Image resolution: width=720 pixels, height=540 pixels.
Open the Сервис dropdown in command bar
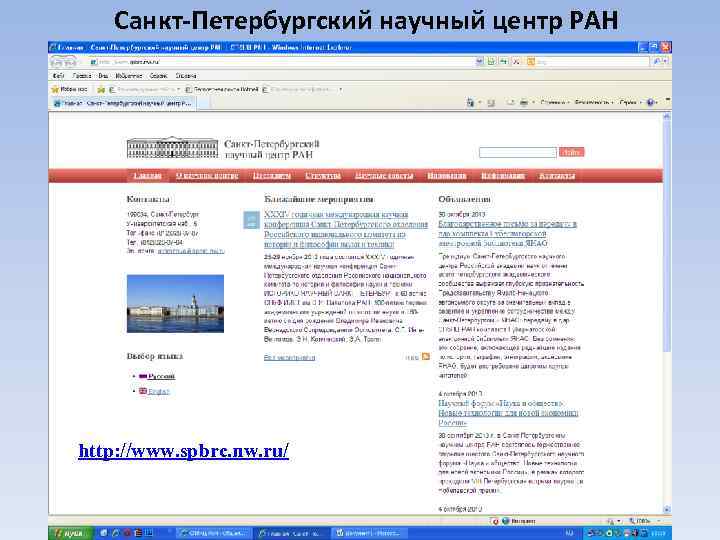click(x=630, y=102)
